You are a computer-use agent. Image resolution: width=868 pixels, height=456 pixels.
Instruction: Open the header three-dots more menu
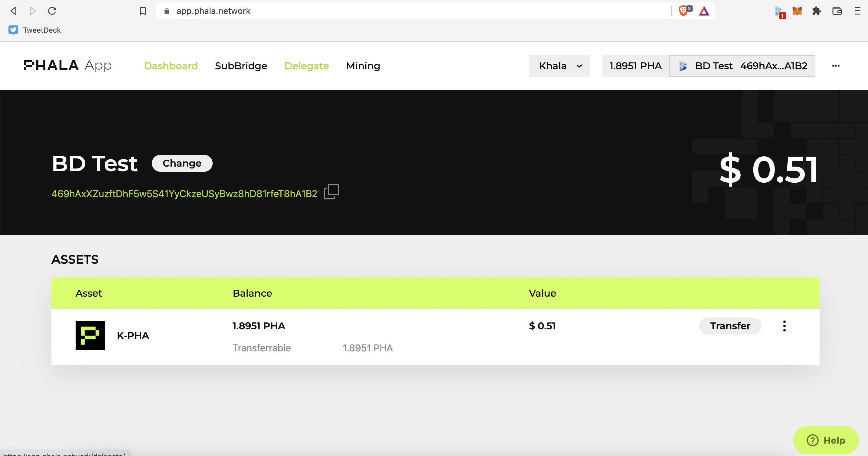[836, 66]
